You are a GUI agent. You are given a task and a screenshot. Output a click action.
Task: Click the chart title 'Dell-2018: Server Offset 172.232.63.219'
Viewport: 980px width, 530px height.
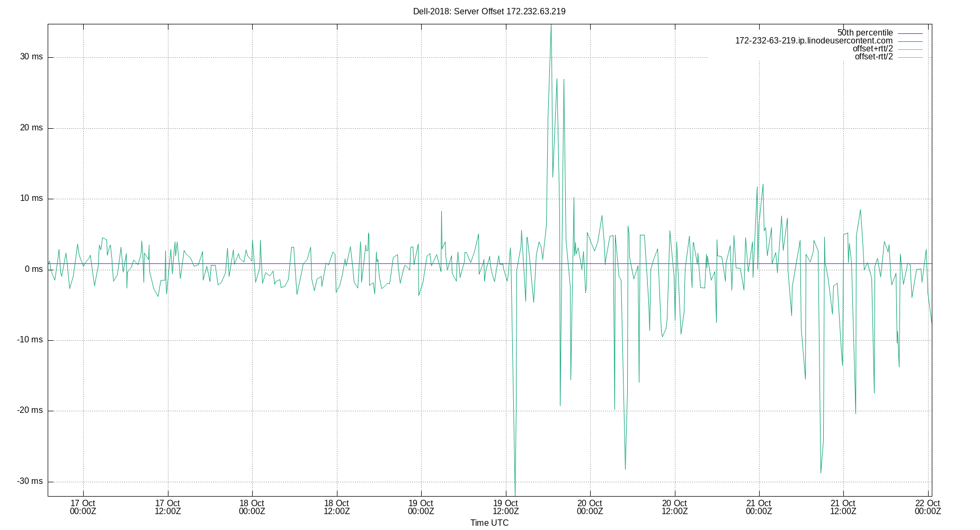pyautogui.click(x=489, y=11)
